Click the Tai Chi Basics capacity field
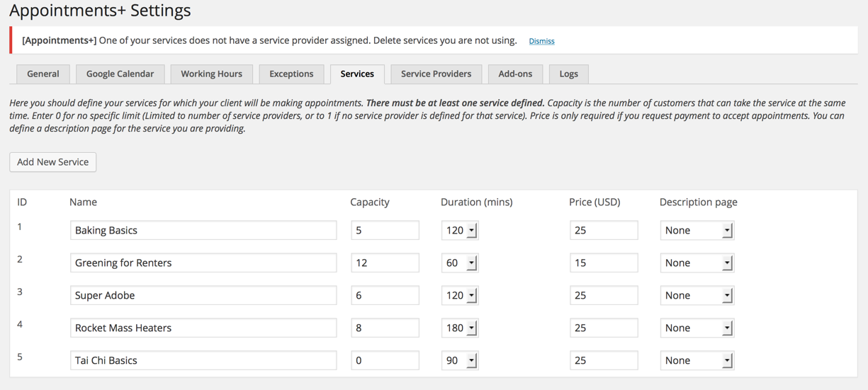The image size is (868, 390). click(385, 360)
